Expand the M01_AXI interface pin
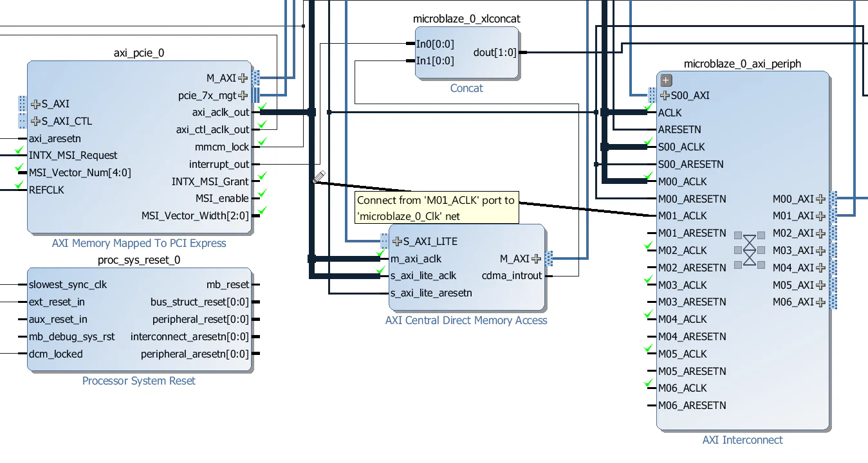 820,215
